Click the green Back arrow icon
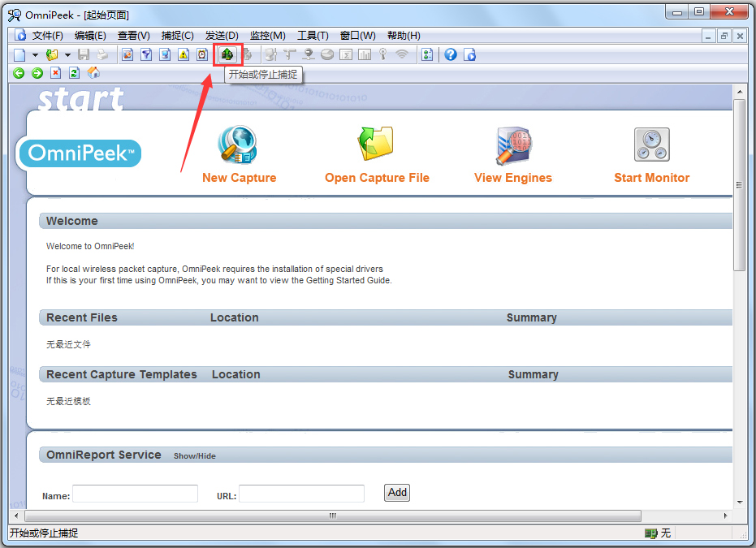 click(19, 73)
